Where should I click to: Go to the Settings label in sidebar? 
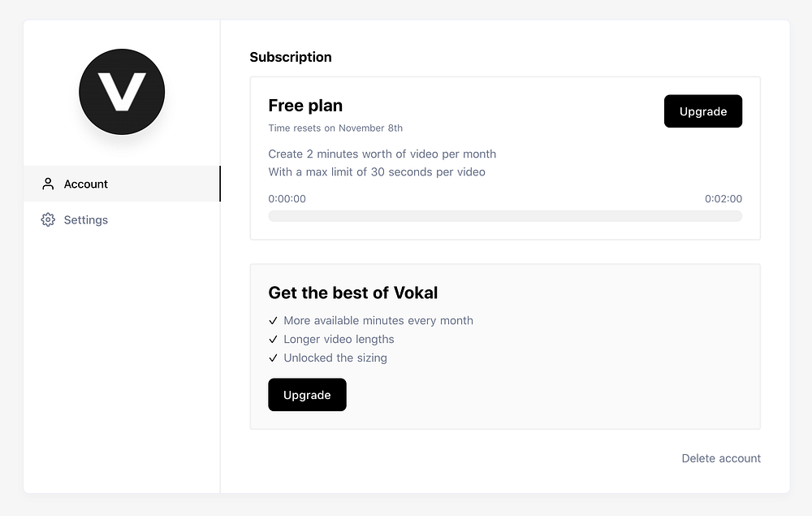pyautogui.click(x=86, y=220)
